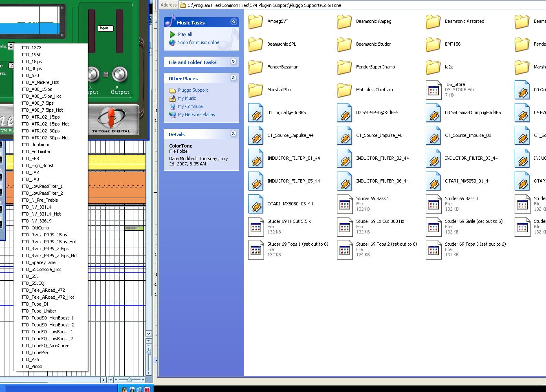Viewport: 546px width, 392px height.
Task: Collapse the Details panel
Action: (x=233, y=134)
